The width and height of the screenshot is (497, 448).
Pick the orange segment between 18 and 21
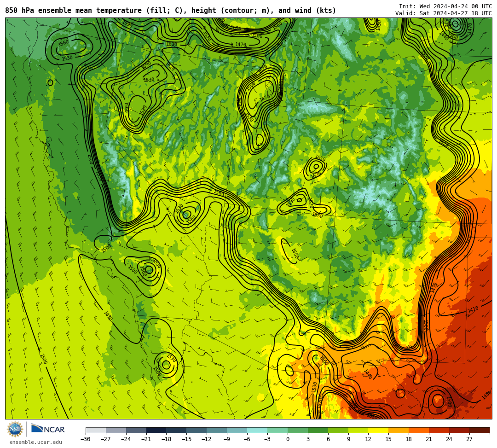pyautogui.click(x=419, y=430)
